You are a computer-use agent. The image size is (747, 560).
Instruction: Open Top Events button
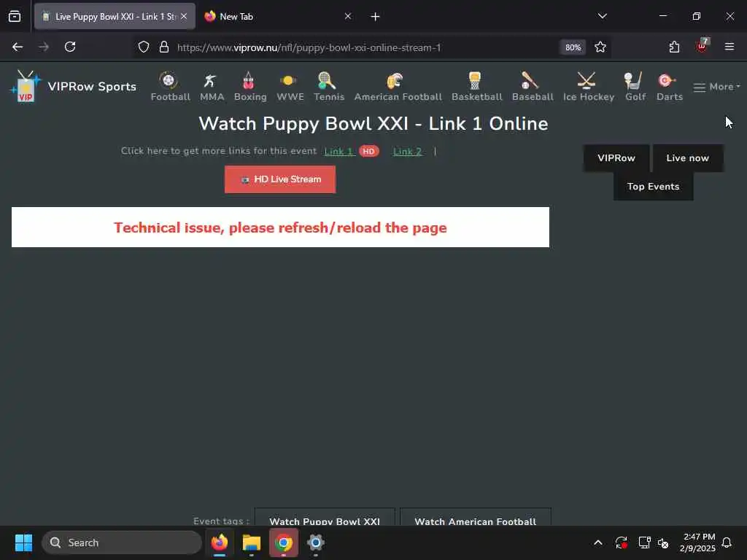(x=653, y=186)
